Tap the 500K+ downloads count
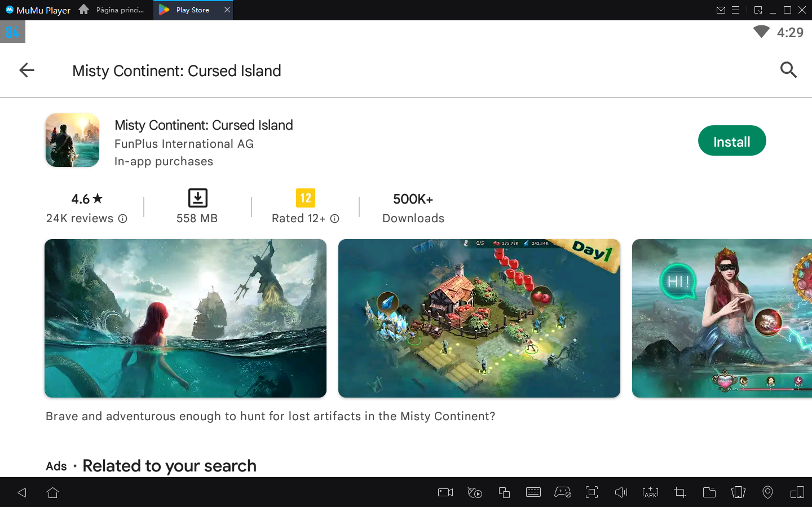 point(413,199)
